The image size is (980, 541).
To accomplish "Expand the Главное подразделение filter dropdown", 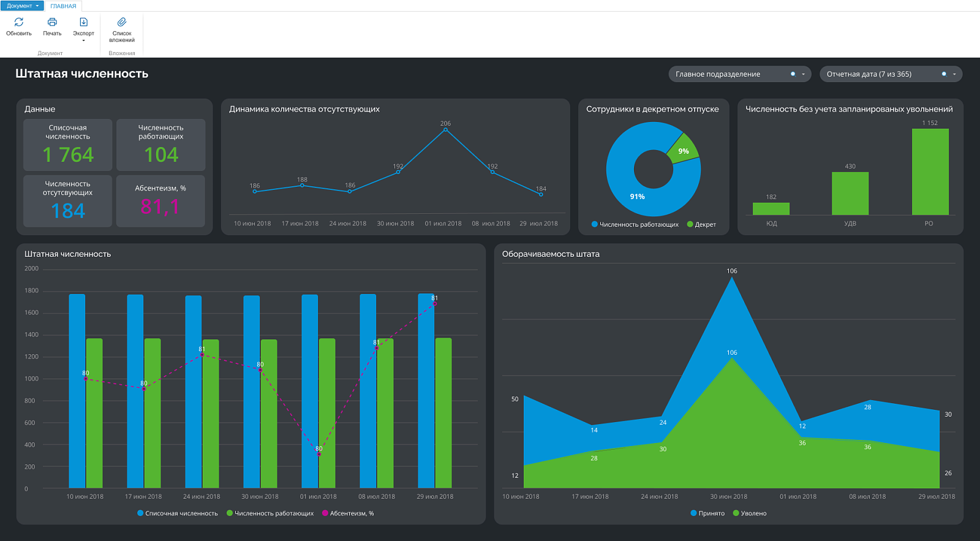I will 804,74.
